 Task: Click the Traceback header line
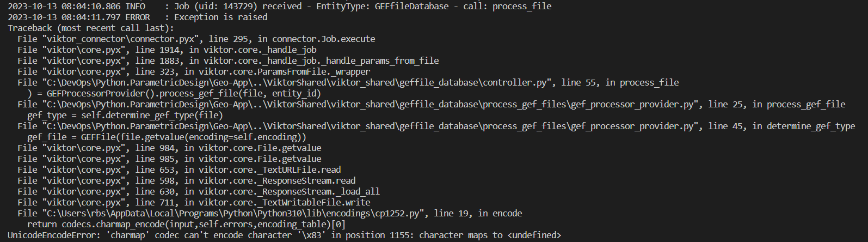click(91, 28)
